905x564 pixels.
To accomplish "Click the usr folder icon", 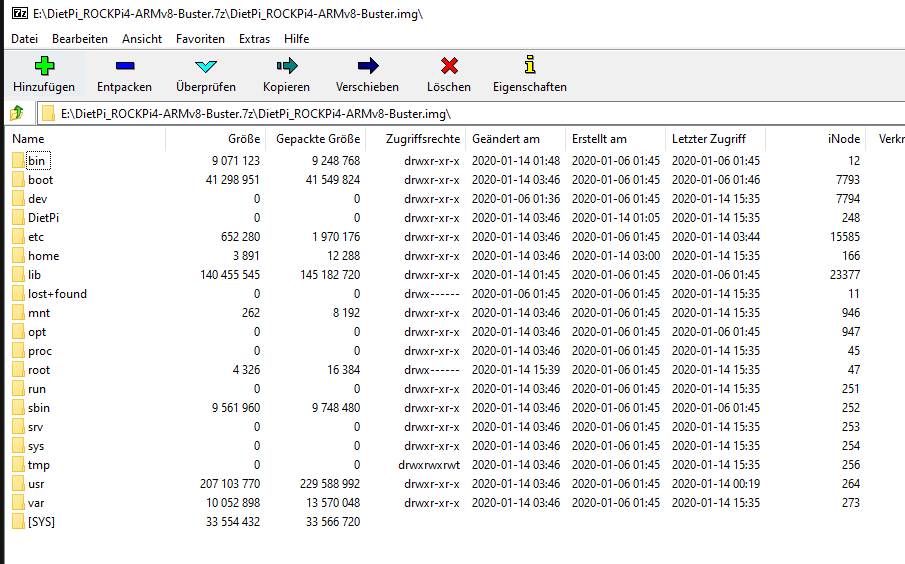I will click(19, 484).
